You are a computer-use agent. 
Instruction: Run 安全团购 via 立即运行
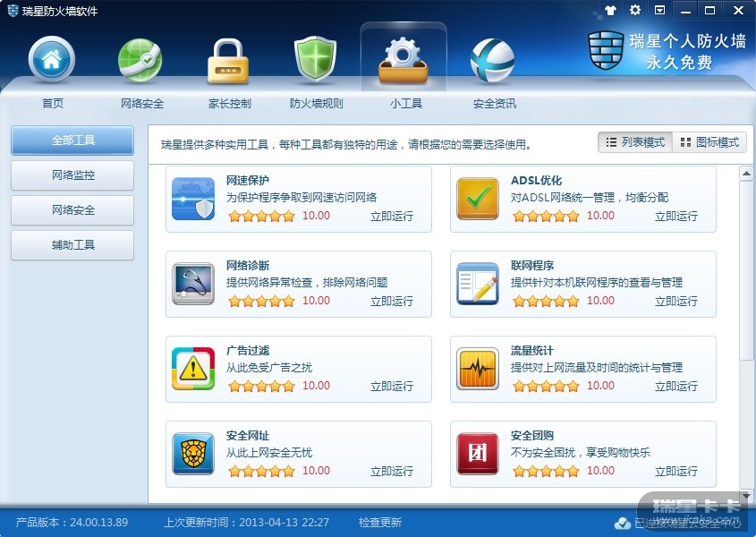(x=676, y=471)
